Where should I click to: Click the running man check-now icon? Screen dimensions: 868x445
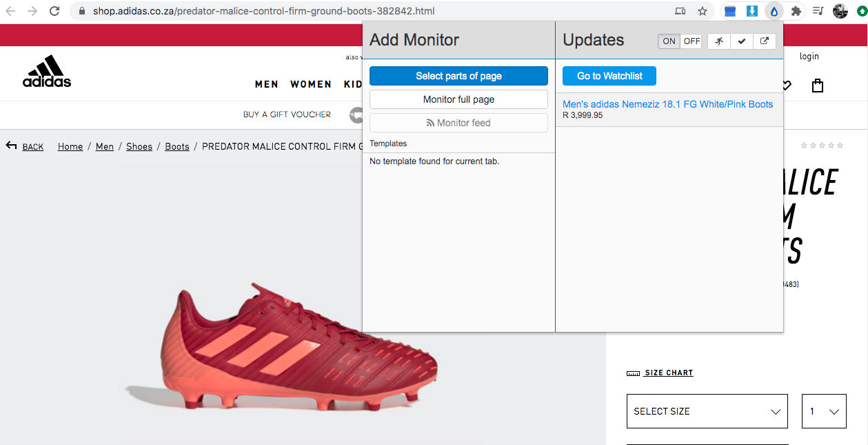[719, 41]
